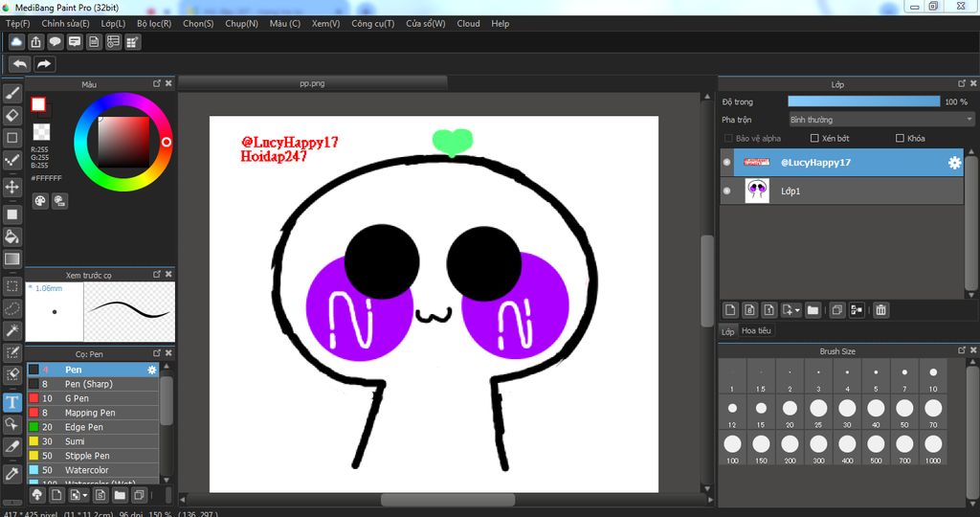This screenshot has height=517, width=980.
Task: Select the Bucket fill tool
Action: point(11,236)
